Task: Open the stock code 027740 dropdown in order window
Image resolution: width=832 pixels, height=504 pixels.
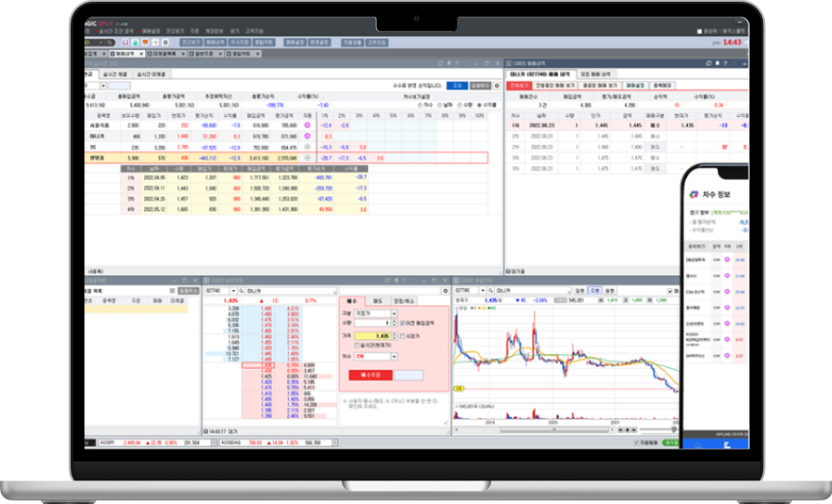Action: pos(233,291)
